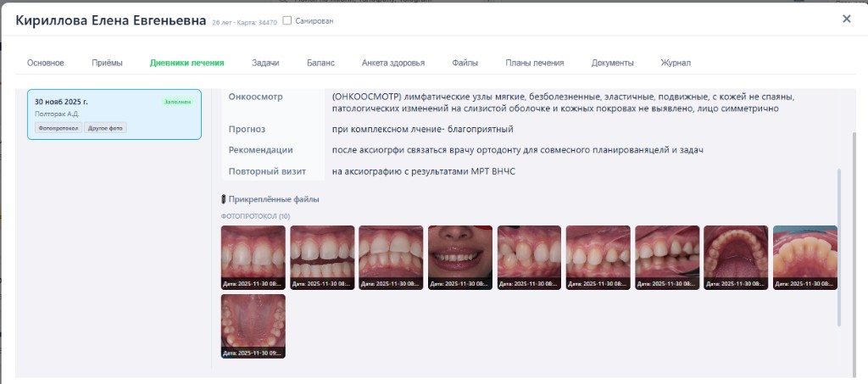Click the Прикреплённые файлы heading
The width and height of the screenshot is (868, 384).
[x=274, y=199]
